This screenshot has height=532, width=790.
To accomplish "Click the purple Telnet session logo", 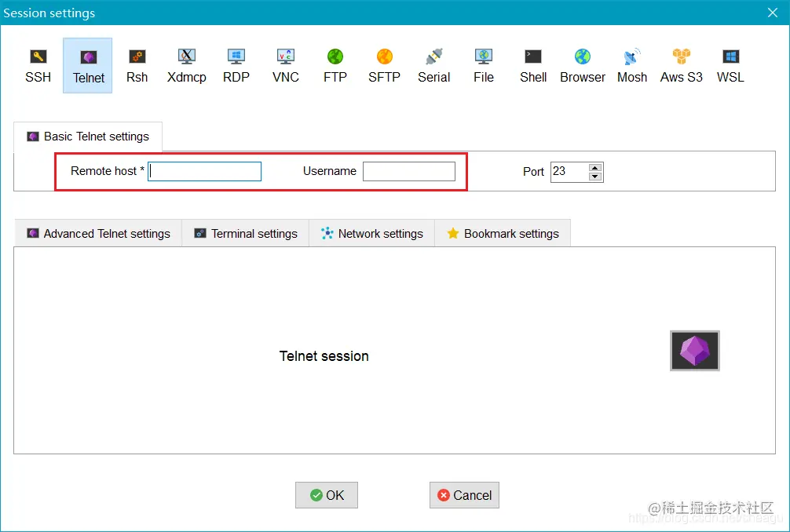I will (695, 351).
